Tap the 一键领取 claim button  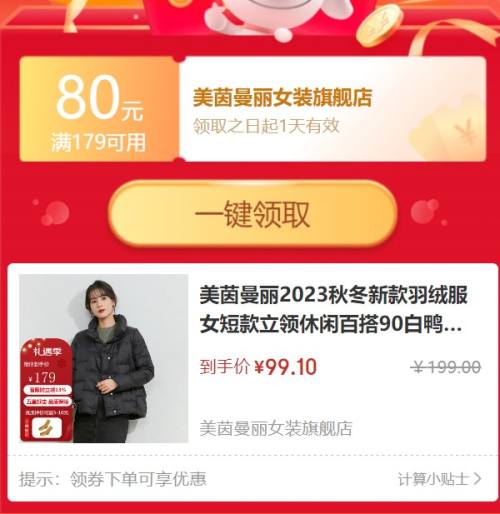[x=253, y=214]
